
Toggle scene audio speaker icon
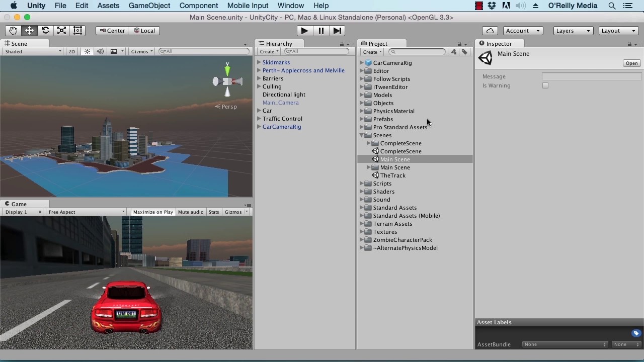[100, 51]
